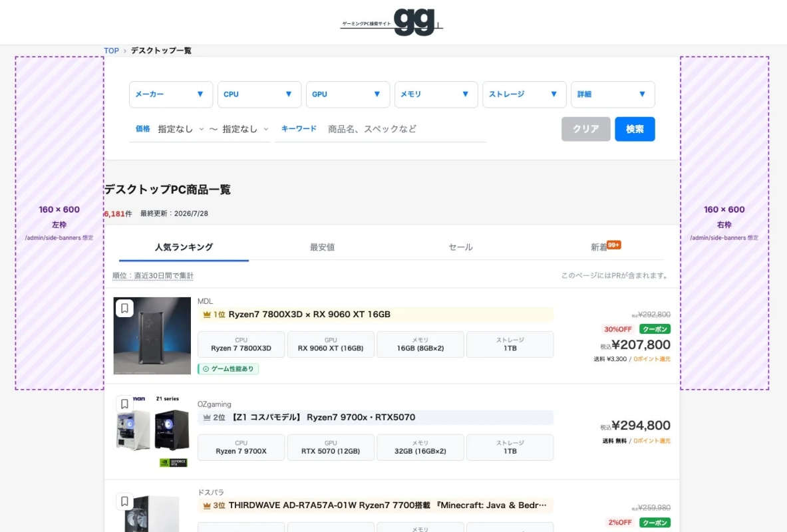Open the 1位 Ryzen7 7800X3D × RX 9060 XT title

click(x=309, y=315)
